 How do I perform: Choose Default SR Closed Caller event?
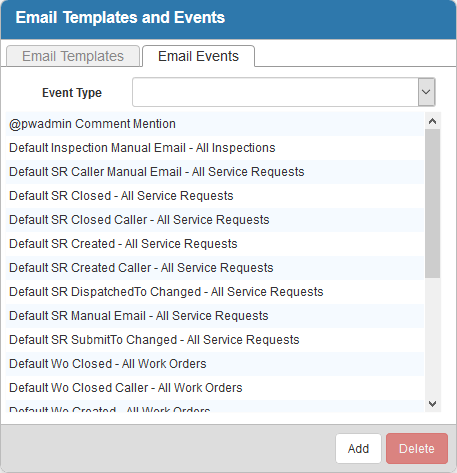(x=215, y=220)
